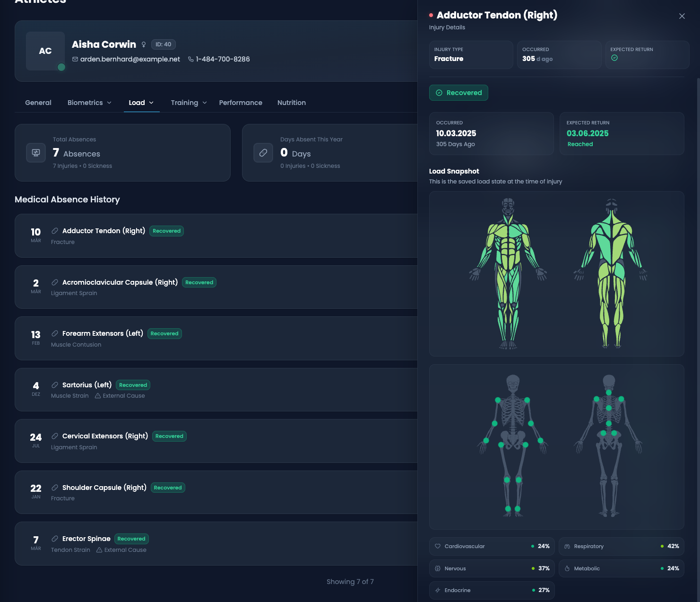This screenshot has height=602, width=700.
Task: Click the Respiratory lungs icon
Action: [567, 546]
